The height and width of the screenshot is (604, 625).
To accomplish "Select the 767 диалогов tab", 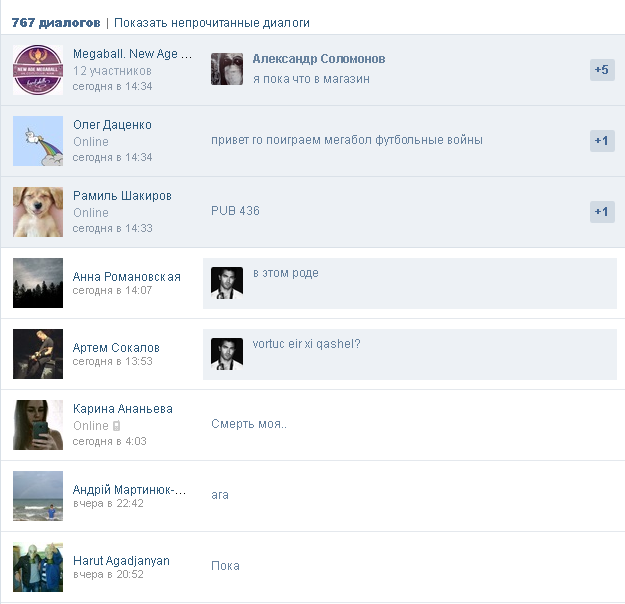I will tap(56, 23).
